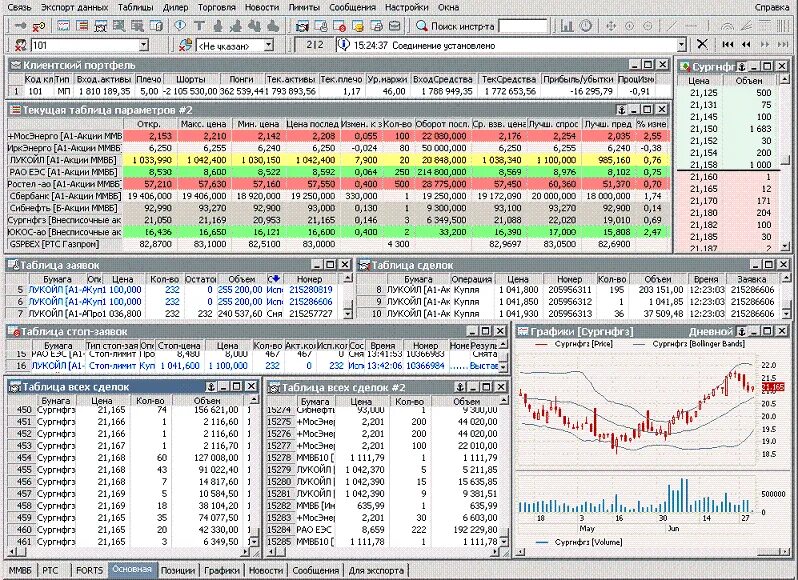798x580 pixels.
Task: Click the Объем header in quotes window
Action: 749,80
